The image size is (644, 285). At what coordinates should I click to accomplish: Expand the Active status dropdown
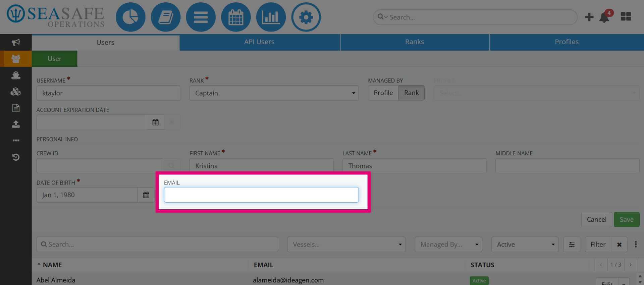[x=525, y=244]
